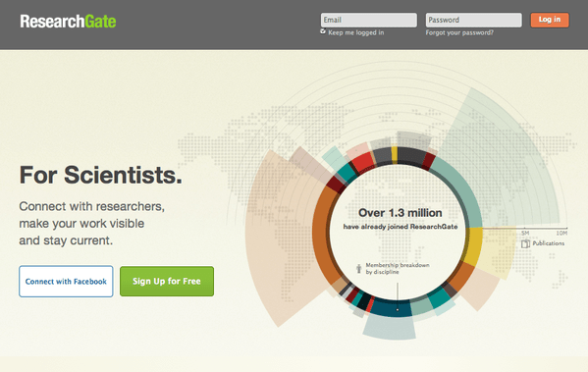Click the "Membership breakdown by discipline" label
Image resolution: width=588 pixels, height=372 pixels.
pyautogui.click(x=398, y=269)
